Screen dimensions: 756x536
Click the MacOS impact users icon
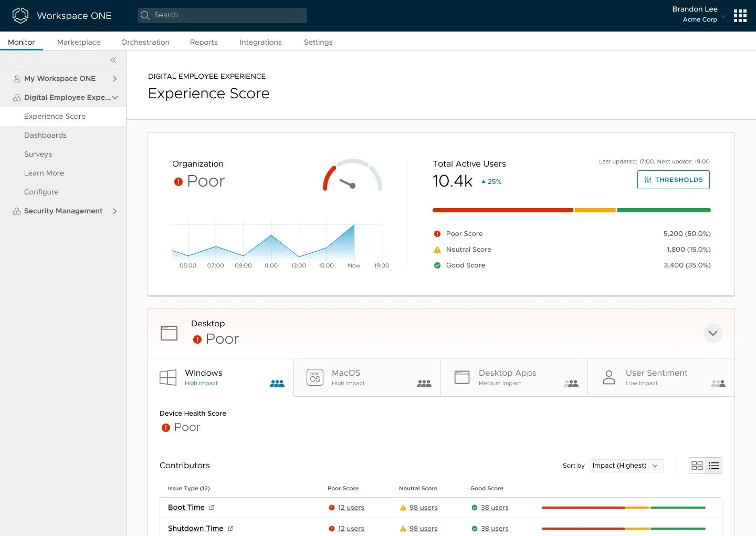click(424, 384)
